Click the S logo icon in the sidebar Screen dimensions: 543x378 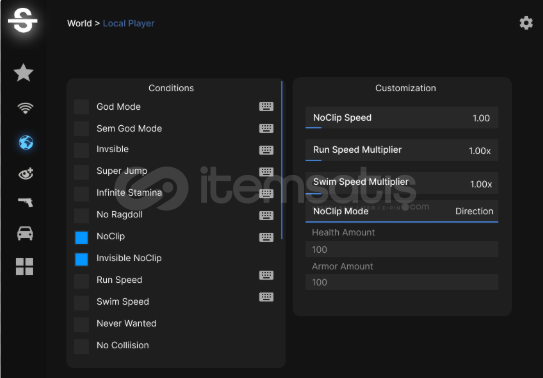(x=23, y=21)
